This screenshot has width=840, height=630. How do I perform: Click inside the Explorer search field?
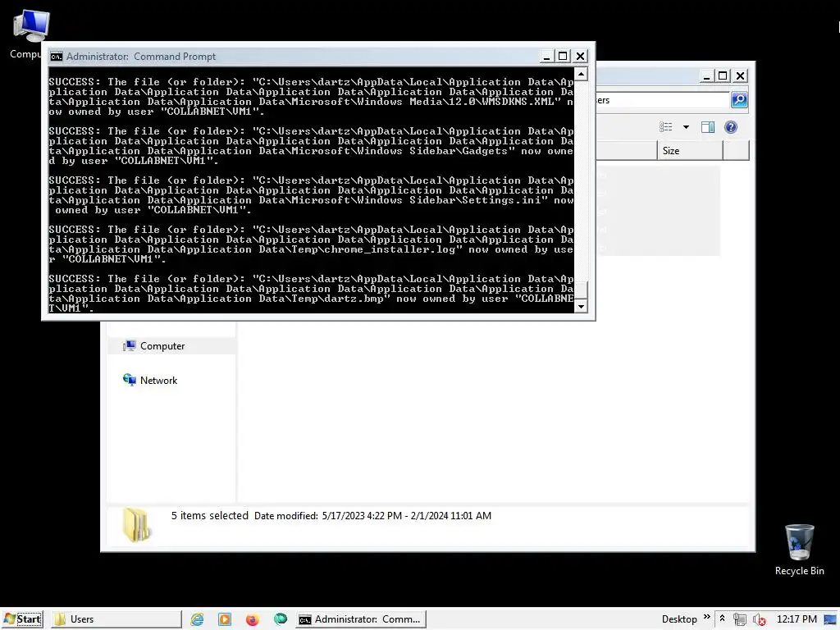pyautogui.click(x=663, y=100)
